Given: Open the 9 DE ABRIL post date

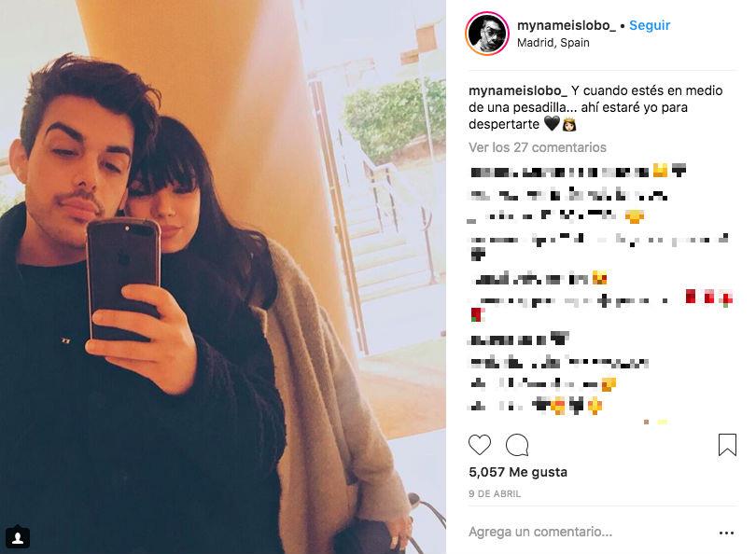Looking at the screenshot, I should click(495, 493).
